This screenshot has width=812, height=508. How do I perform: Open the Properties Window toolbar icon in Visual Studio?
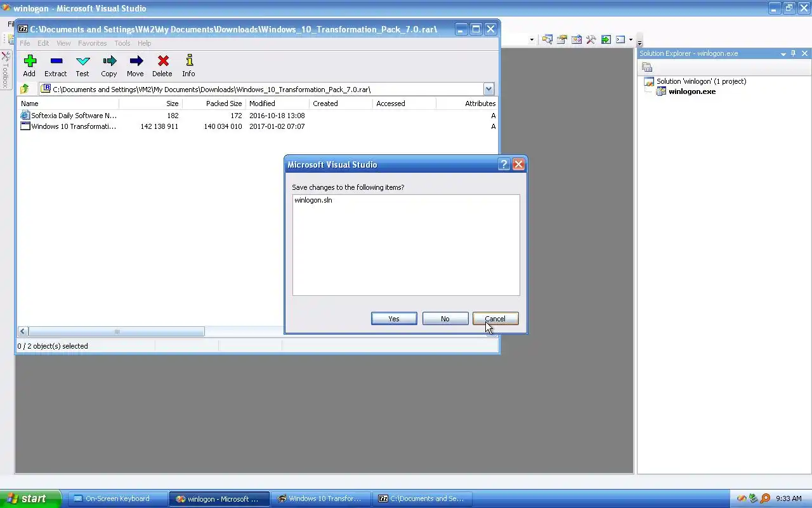click(561, 39)
